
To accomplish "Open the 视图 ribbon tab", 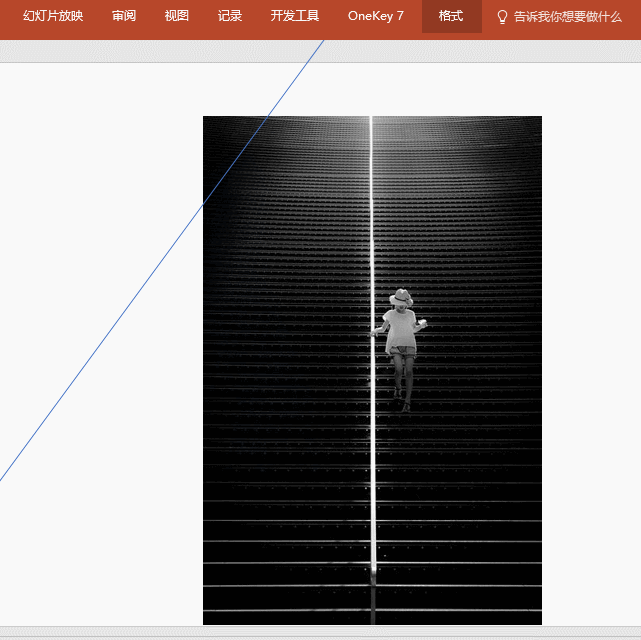I will pos(177,16).
